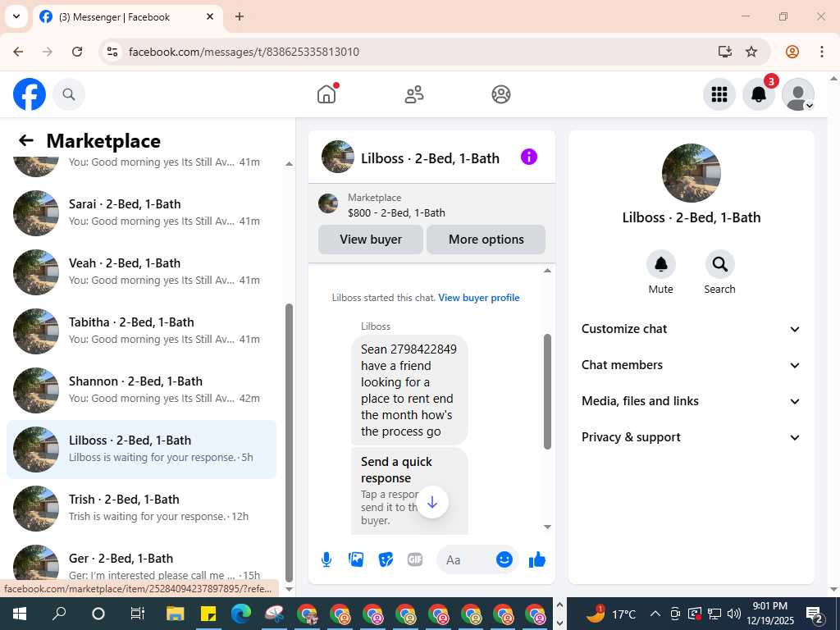Image resolution: width=840 pixels, height=630 pixels.
Task: Jump to latest message down-arrow button
Action: (432, 502)
